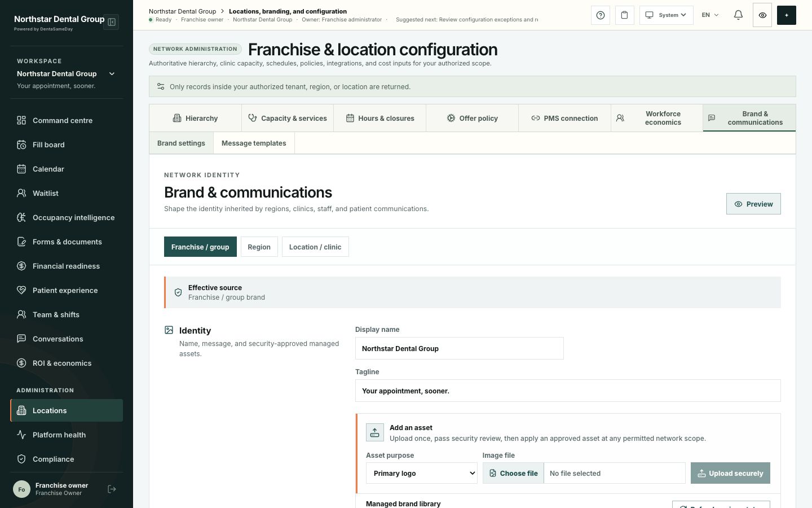812x508 pixels.
Task: Select the Franchise / group scope
Action: tap(200, 247)
